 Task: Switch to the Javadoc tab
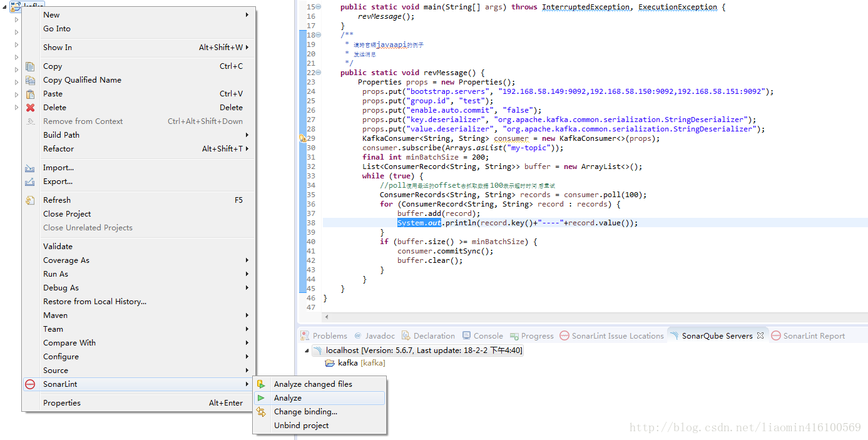coord(374,335)
